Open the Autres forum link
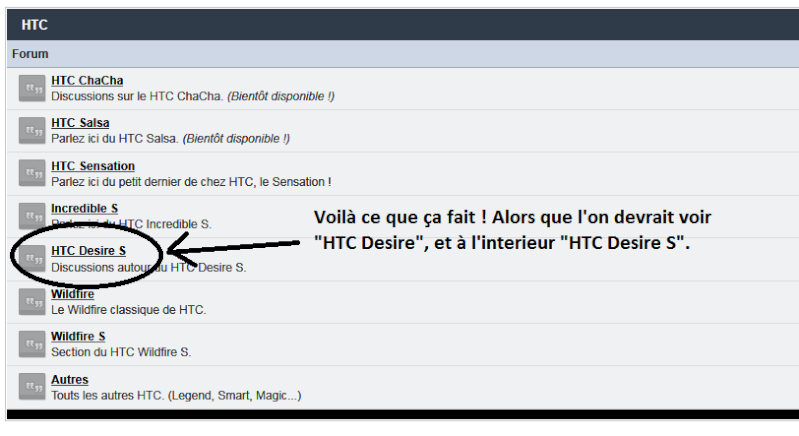The image size is (799, 436). coord(70,379)
